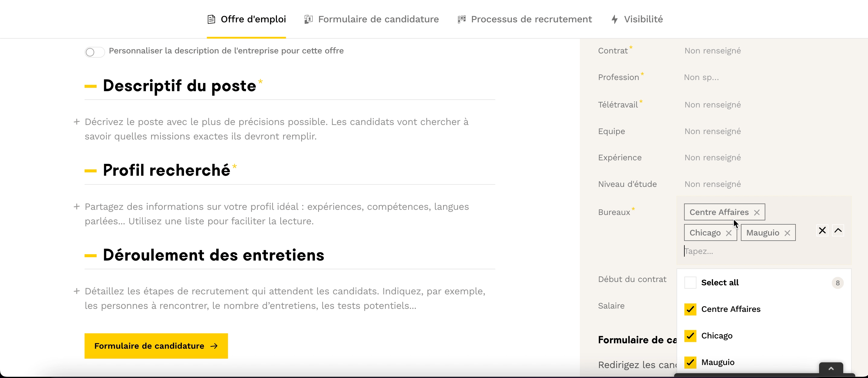
Task: Collapse the Bureaux dropdown list
Action: (838, 230)
